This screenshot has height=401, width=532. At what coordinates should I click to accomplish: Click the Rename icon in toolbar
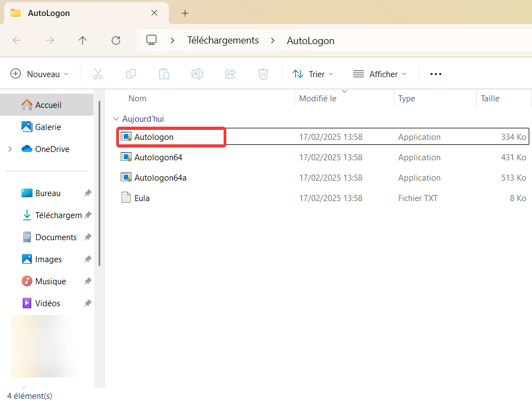[197, 74]
